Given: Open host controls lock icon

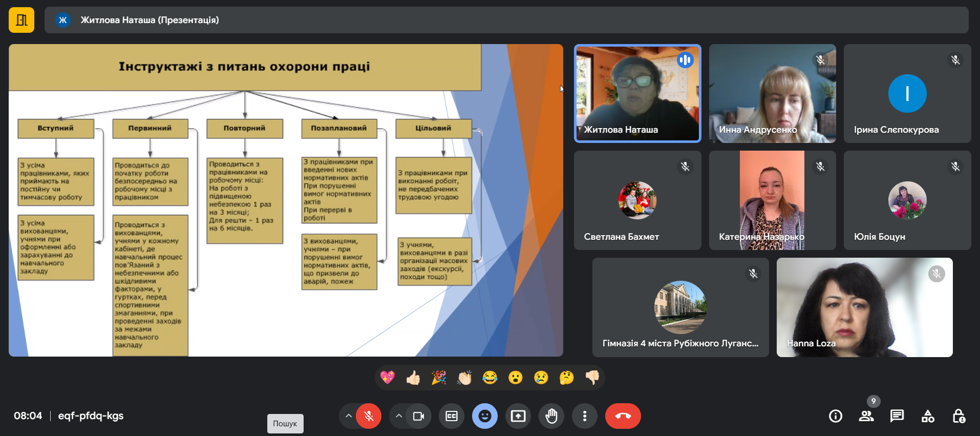Looking at the screenshot, I should click(x=958, y=416).
